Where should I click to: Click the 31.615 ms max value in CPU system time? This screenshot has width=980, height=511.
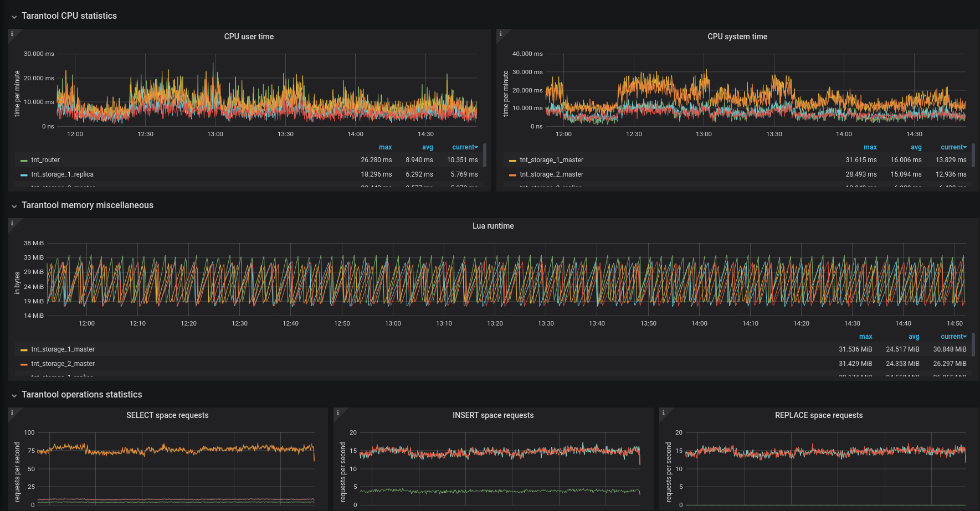click(861, 160)
